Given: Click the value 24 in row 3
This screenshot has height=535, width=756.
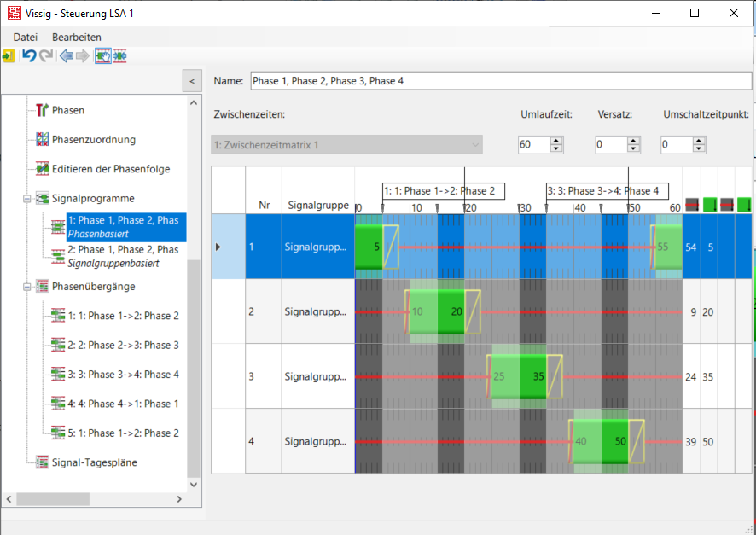Looking at the screenshot, I should click(x=691, y=377).
